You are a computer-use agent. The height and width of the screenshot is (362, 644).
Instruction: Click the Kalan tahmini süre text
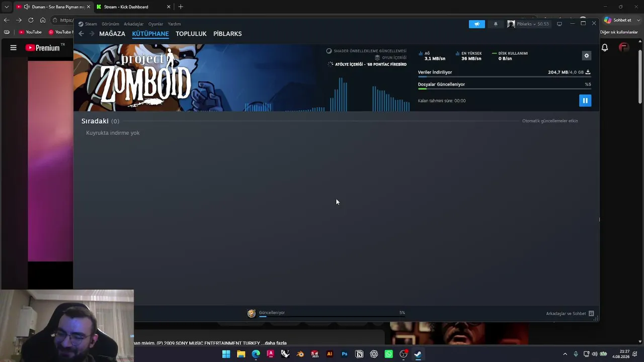[x=442, y=101]
